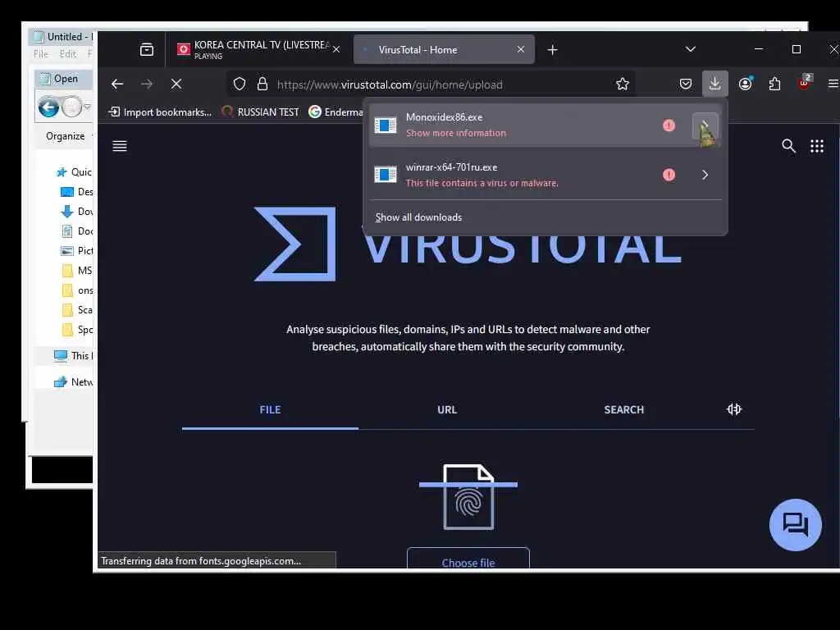Click the VirusTotal search magnifier icon
Screen dimensions: 840x630
point(788,146)
